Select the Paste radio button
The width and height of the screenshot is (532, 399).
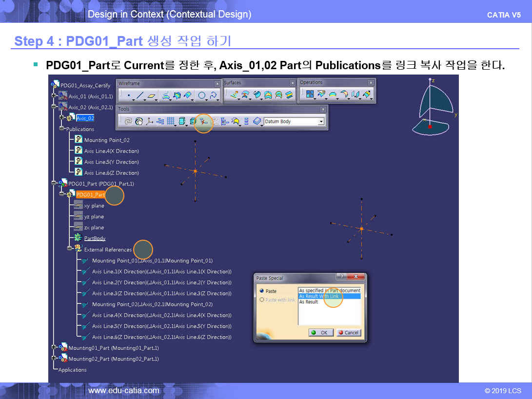262,291
